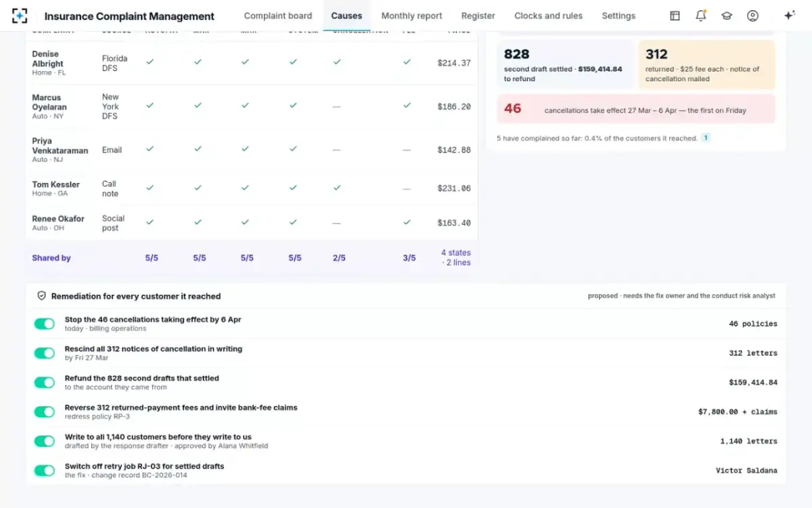Image resolution: width=812 pixels, height=508 pixels.
Task: Click cancellation checkmark in Denise Albright row
Action: [336, 62]
